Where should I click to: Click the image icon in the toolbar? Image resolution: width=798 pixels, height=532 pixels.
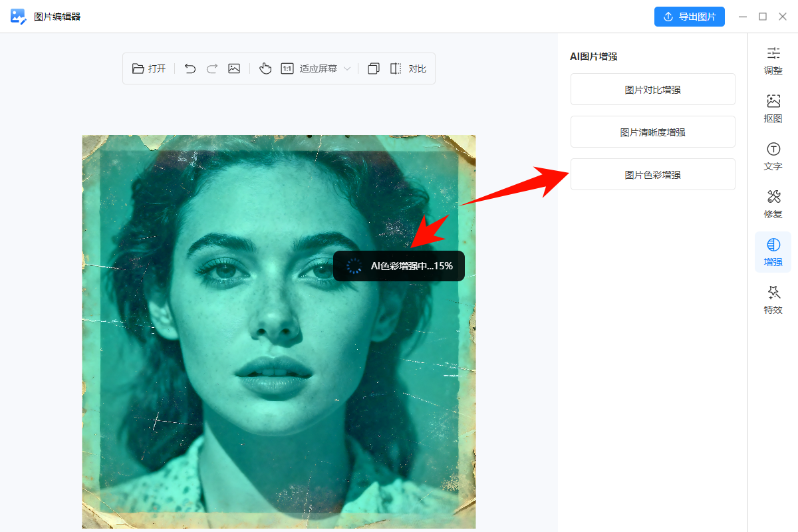pos(234,68)
